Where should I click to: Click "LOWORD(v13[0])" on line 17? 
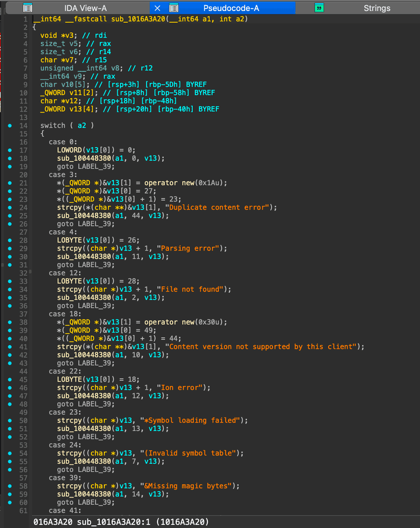[x=86, y=150]
